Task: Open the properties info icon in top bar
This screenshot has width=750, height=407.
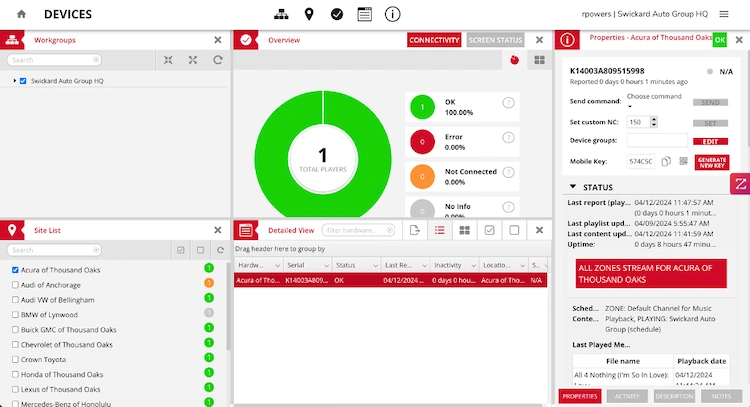Action: (392, 14)
